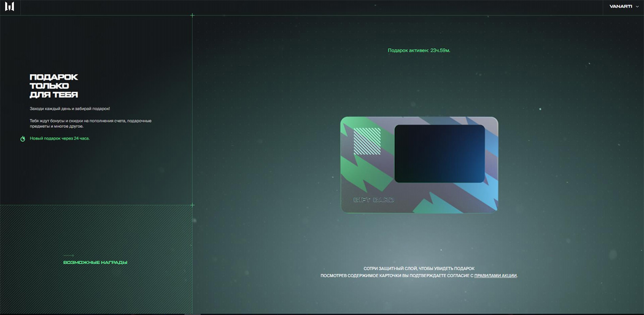
Task: Click the striped chip square on the gift card
Action: (367, 141)
